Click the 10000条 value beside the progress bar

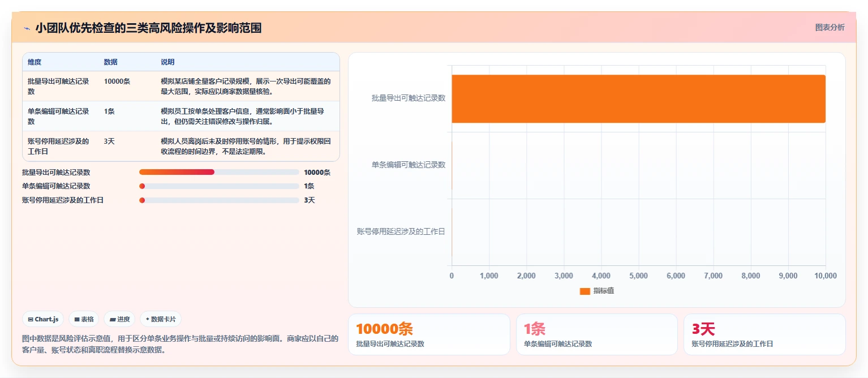(x=317, y=173)
